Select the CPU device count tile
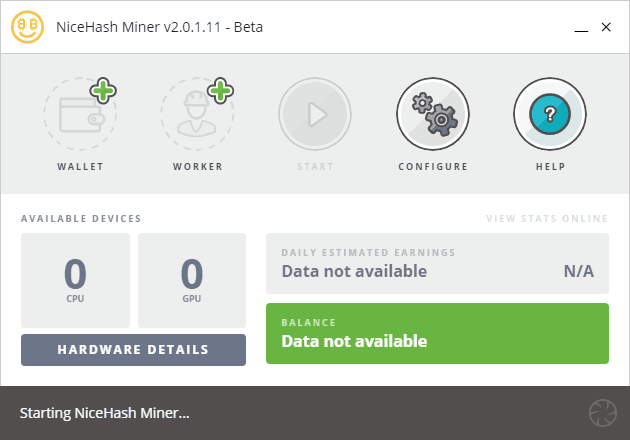This screenshot has width=630, height=440. point(76,280)
